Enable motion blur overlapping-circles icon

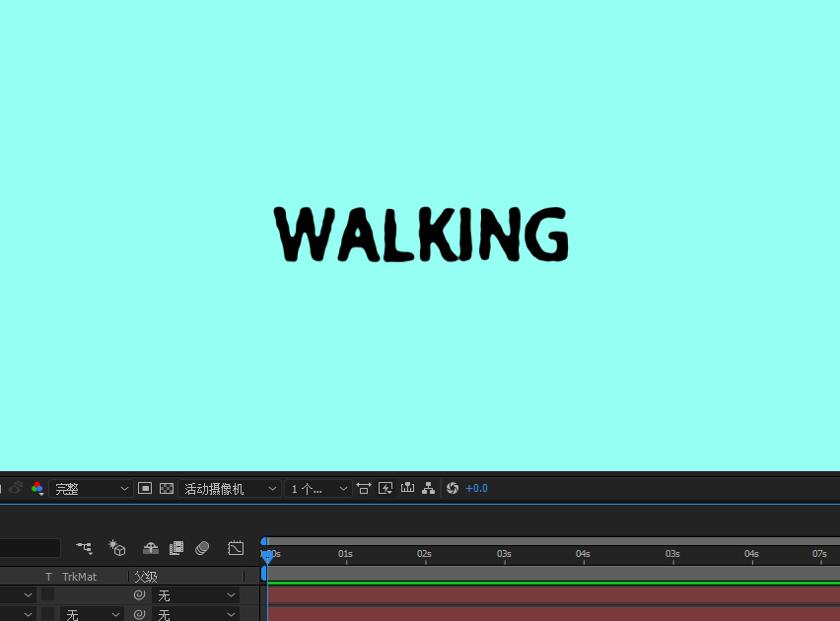(202, 548)
